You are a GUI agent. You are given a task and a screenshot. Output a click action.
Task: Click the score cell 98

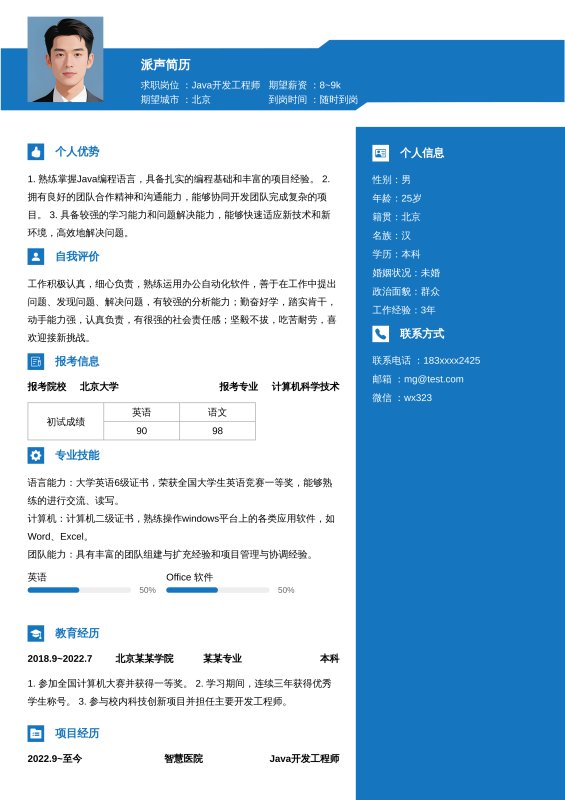click(217, 431)
